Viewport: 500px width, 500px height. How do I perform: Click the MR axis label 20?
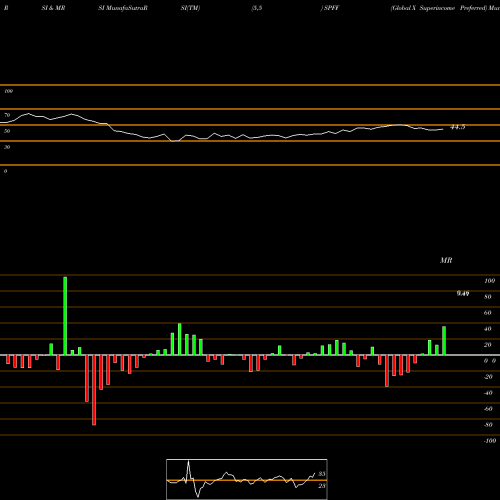point(488,345)
